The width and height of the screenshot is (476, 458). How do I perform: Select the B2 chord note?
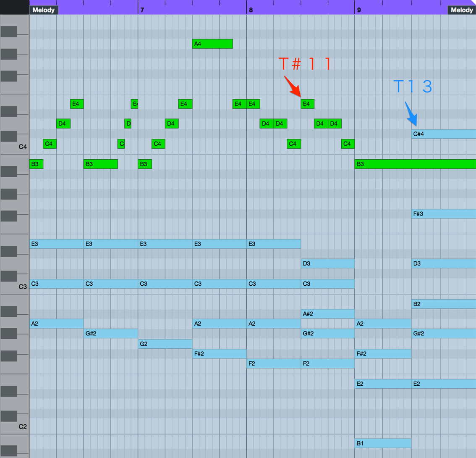click(x=444, y=304)
